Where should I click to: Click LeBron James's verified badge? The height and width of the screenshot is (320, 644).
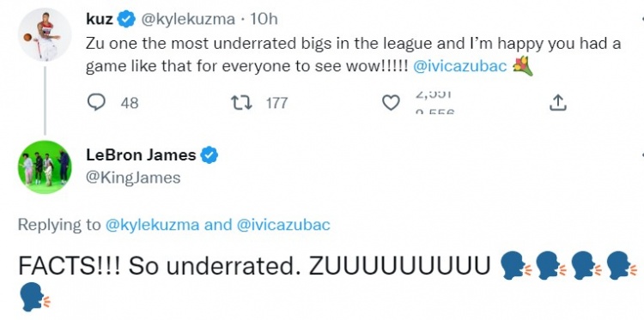209,155
